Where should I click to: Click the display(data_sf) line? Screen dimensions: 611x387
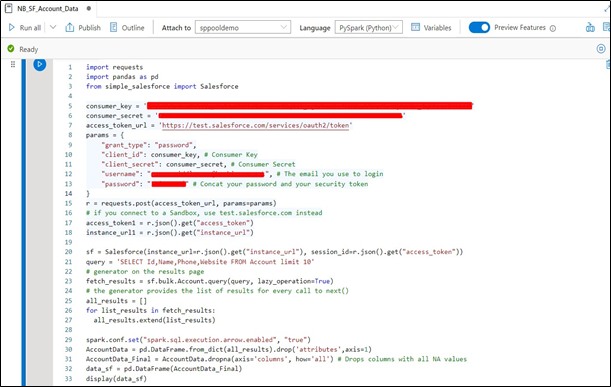point(117,378)
